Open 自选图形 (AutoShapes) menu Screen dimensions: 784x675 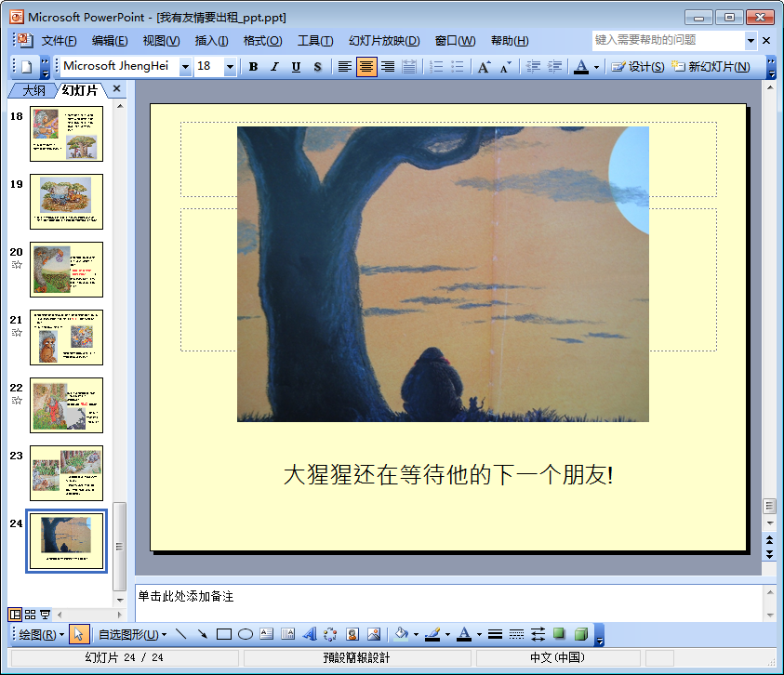click(132, 635)
